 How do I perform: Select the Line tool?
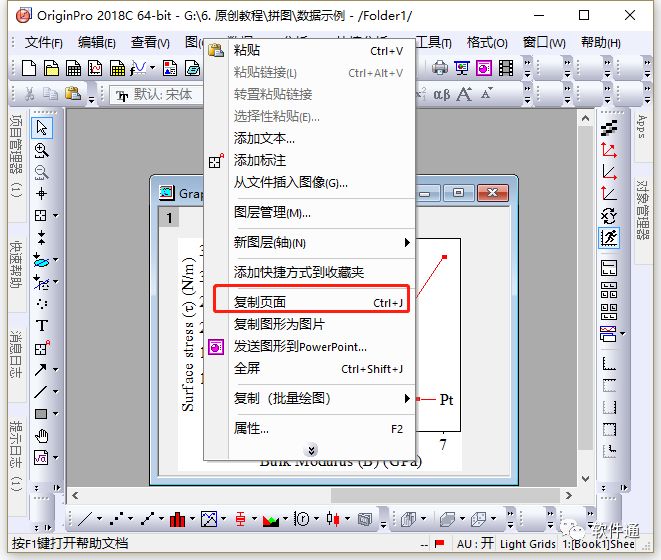pyautogui.click(x=40, y=392)
